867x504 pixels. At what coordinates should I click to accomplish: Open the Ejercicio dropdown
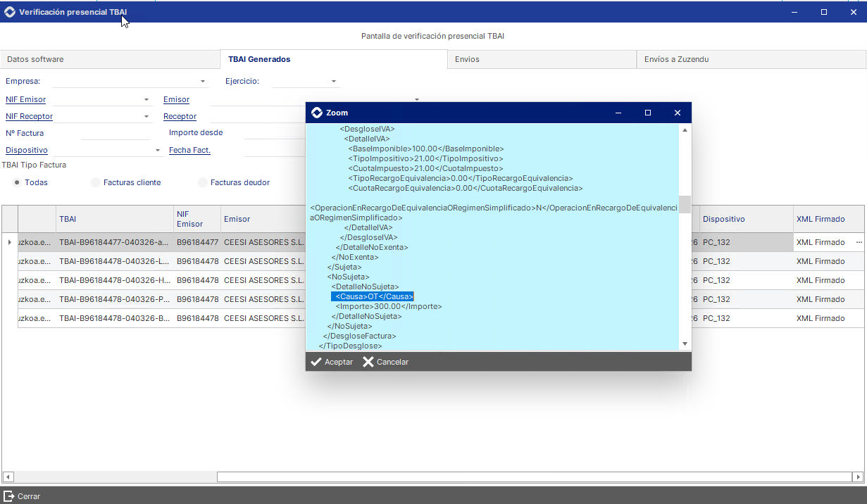coord(334,82)
